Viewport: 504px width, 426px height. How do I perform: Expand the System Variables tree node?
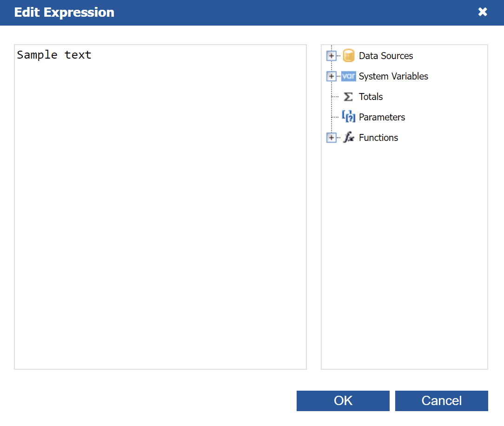click(331, 76)
